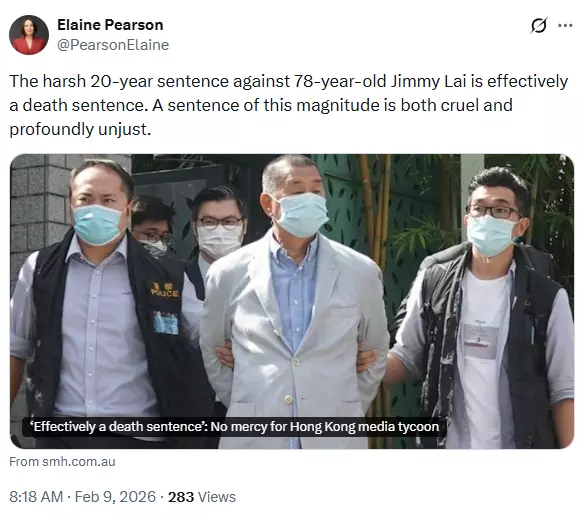Click the words 'profoundly unjust' in the post
The width and height of the screenshot is (583, 519).
[78, 129]
